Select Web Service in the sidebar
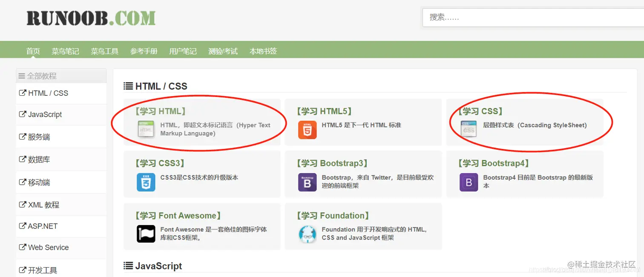Viewport: 644px width, 277px height. [x=61, y=247]
